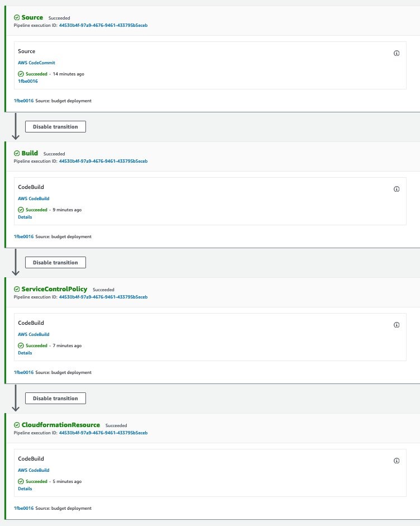View Details of the Build stage action
The width and height of the screenshot is (420, 526).
25,217
